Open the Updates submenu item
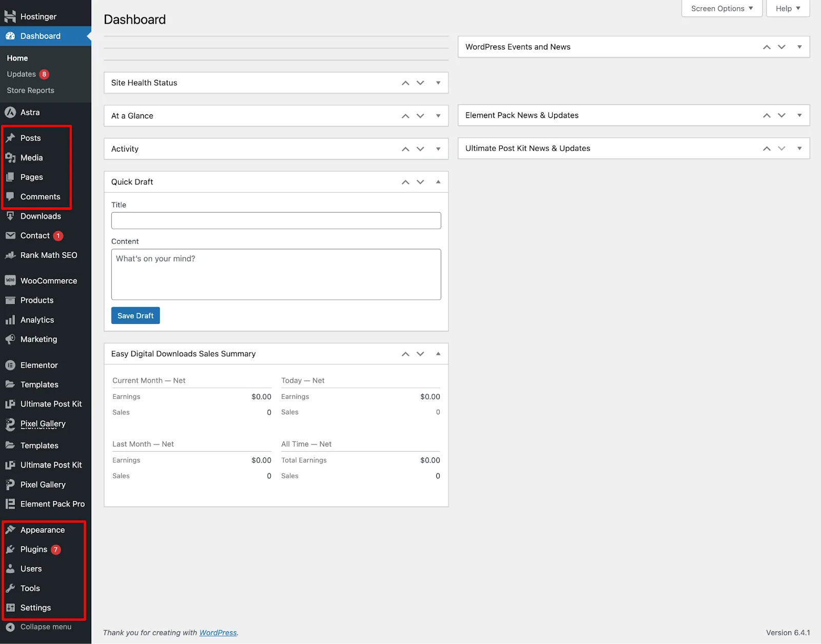 (x=28, y=74)
